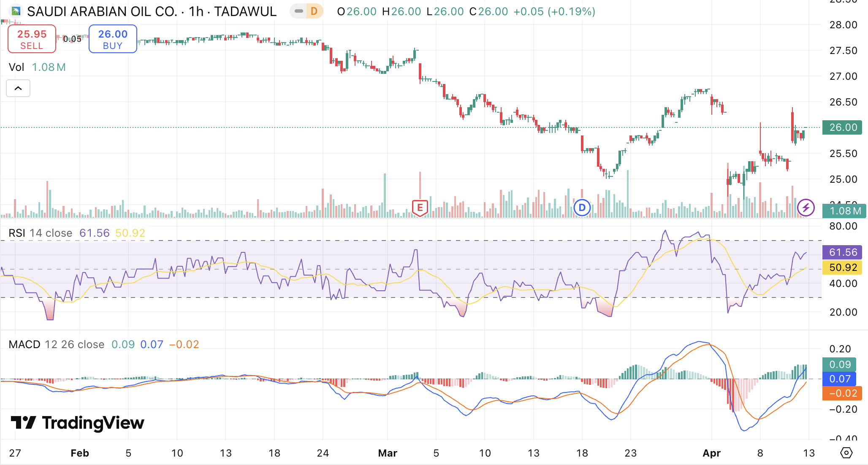Click the Saudi Aramco logo icon

(16, 11)
